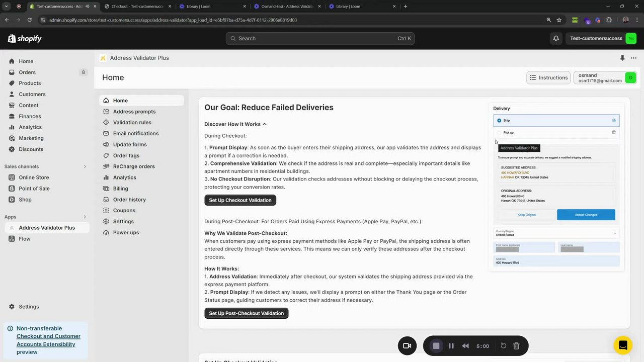Click Keep Original in address preview
The width and height of the screenshot is (644, 362).
coord(527,215)
